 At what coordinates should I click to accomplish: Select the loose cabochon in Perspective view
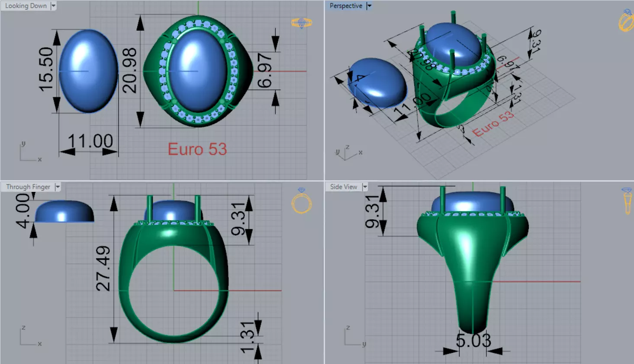tap(377, 83)
